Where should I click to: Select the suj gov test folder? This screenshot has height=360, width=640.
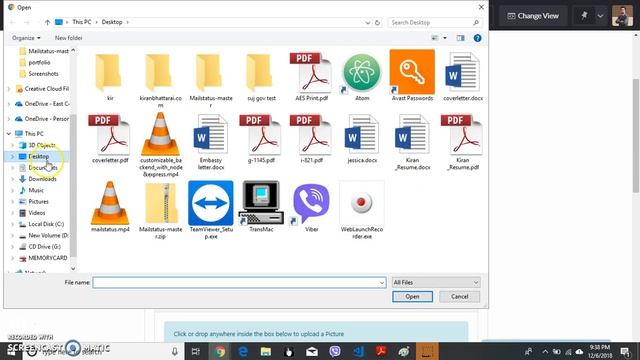click(261, 78)
